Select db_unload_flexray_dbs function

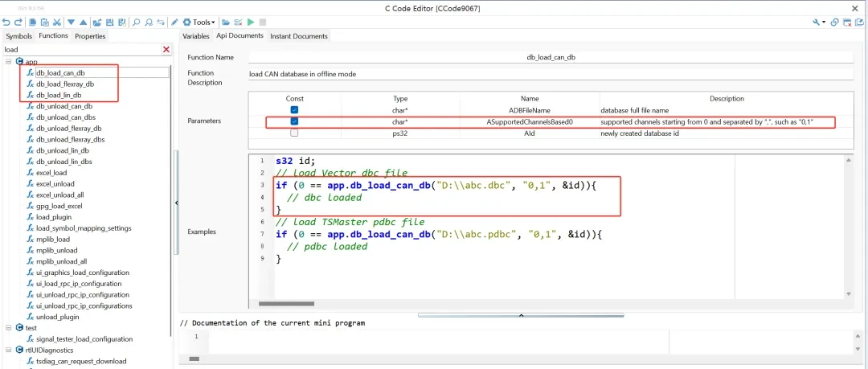(70, 140)
